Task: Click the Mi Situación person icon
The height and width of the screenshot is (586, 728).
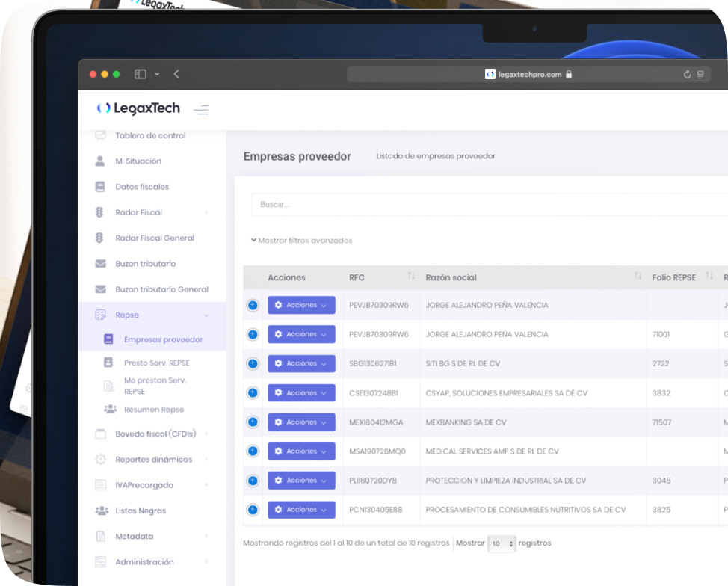Action: point(100,161)
